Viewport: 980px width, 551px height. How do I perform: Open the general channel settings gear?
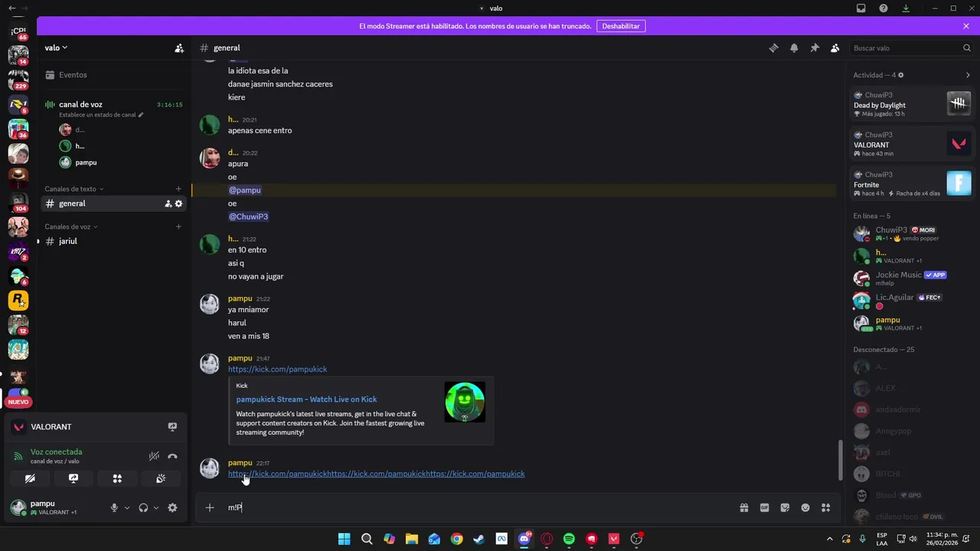click(178, 204)
